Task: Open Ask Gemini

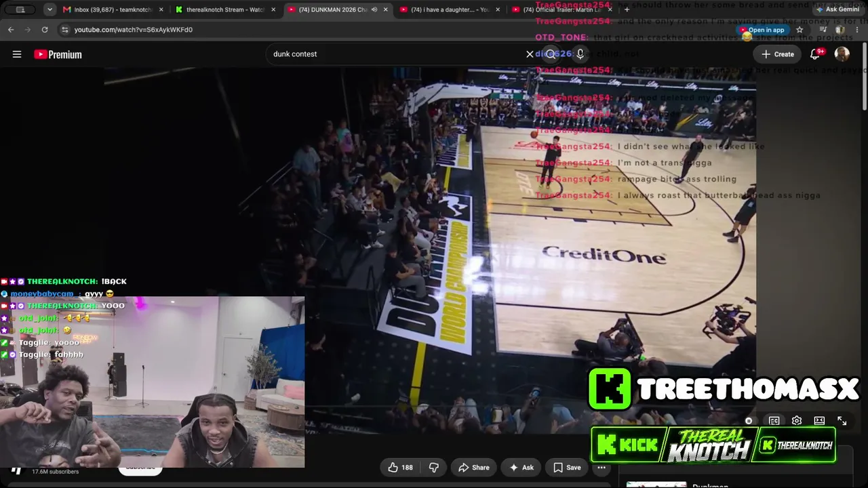Action: 837,9
